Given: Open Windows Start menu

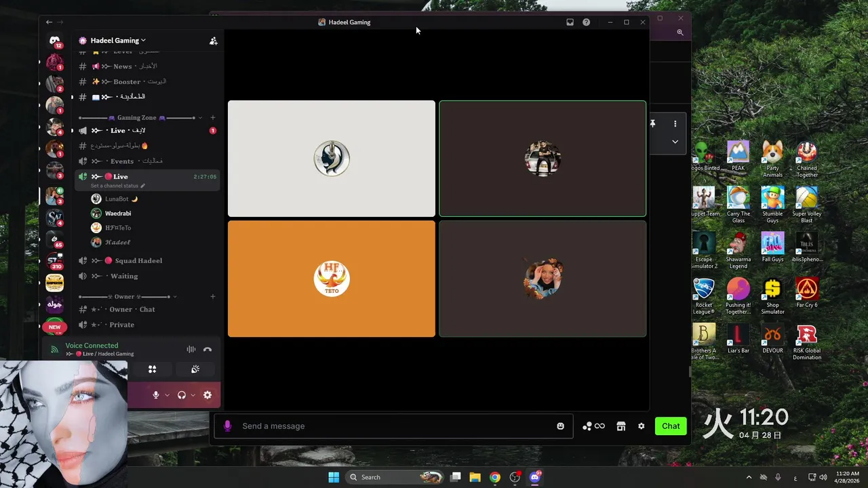Looking at the screenshot, I should pyautogui.click(x=334, y=477).
